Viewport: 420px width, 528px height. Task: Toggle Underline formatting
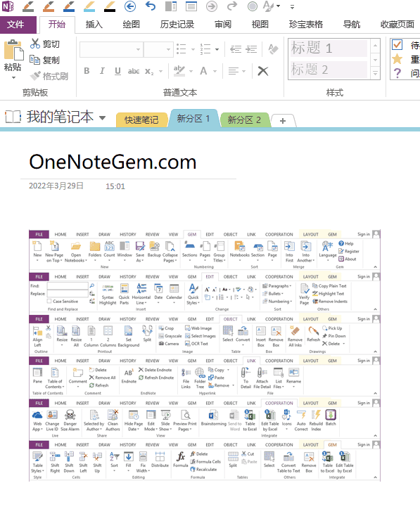(117, 71)
